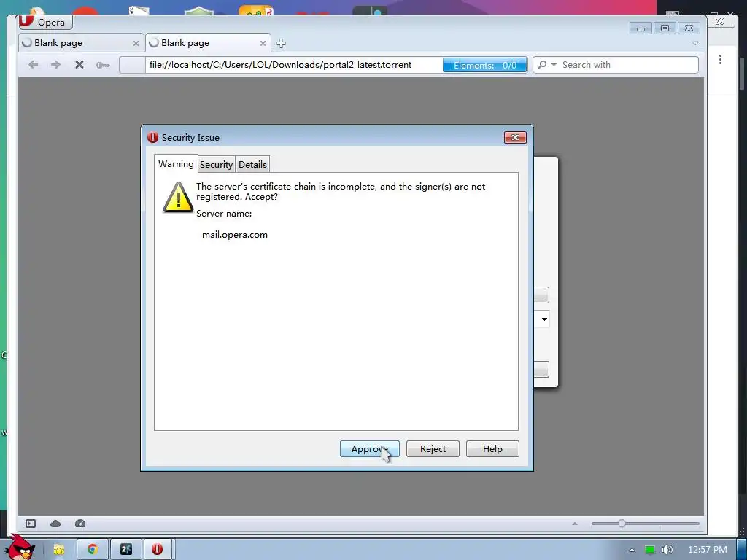747x560 pixels.
Task: Show hidden tray icons arrow
Action: pyautogui.click(x=632, y=550)
